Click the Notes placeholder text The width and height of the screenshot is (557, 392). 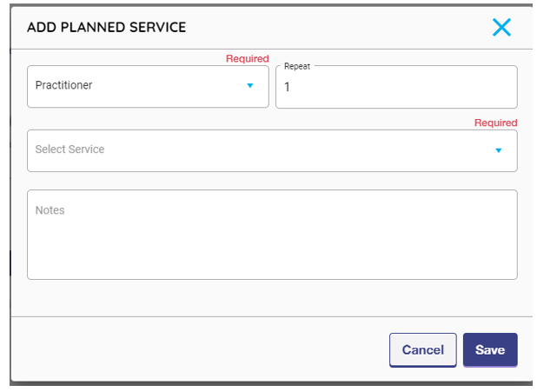coord(50,210)
